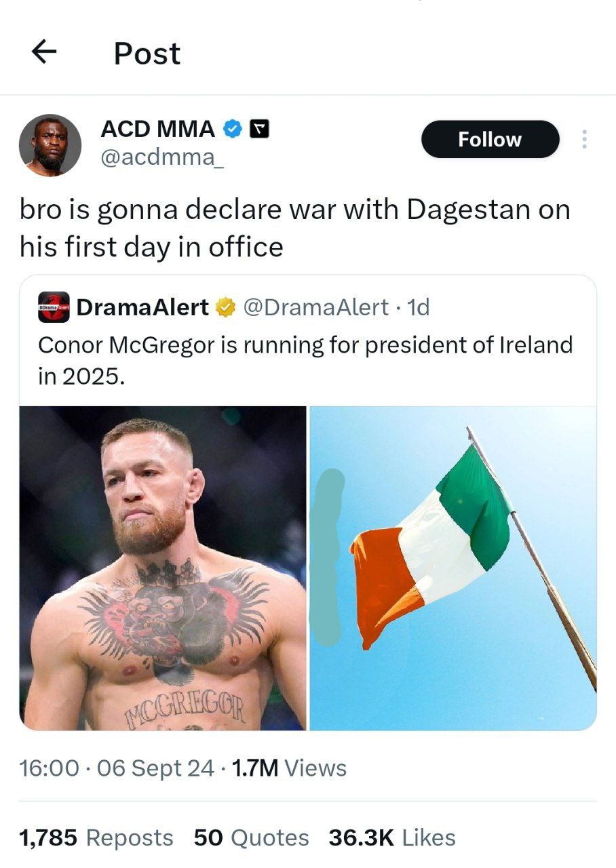Open the Conor McGregor photo

(x=163, y=568)
